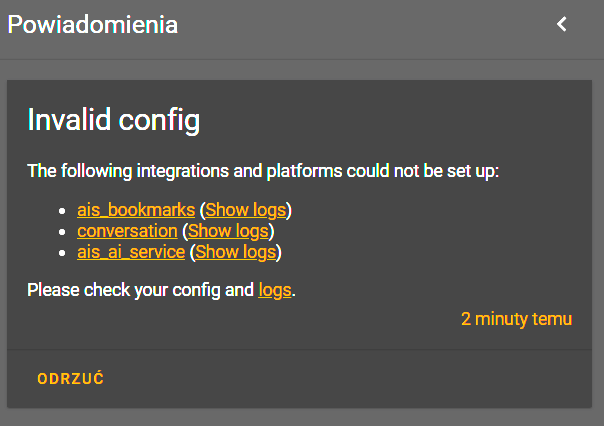This screenshot has height=426, width=604.
Task: Open the logs link after 'check your config'
Action: (x=275, y=291)
